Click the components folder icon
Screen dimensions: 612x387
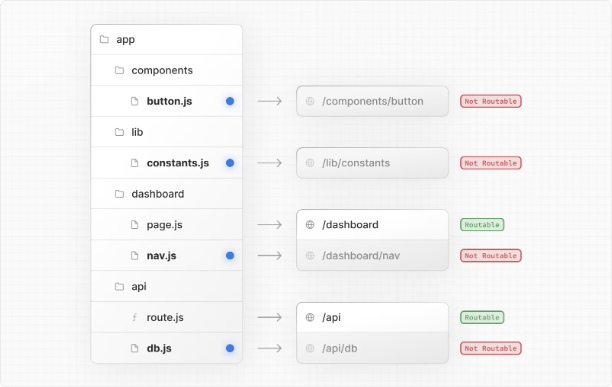(x=119, y=70)
